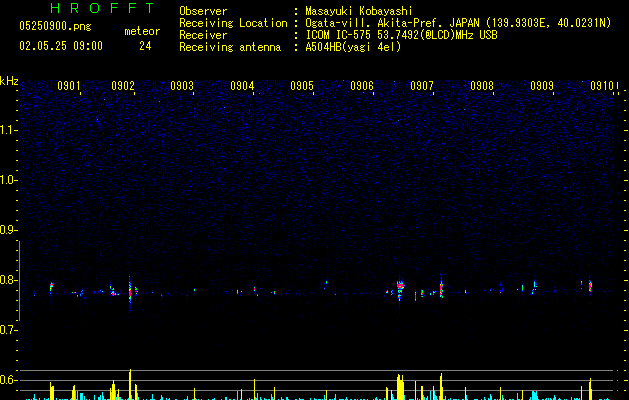This screenshot has width=629, height=400.
Task: Click the HROFFT title text
Action: tap(102, 8)
